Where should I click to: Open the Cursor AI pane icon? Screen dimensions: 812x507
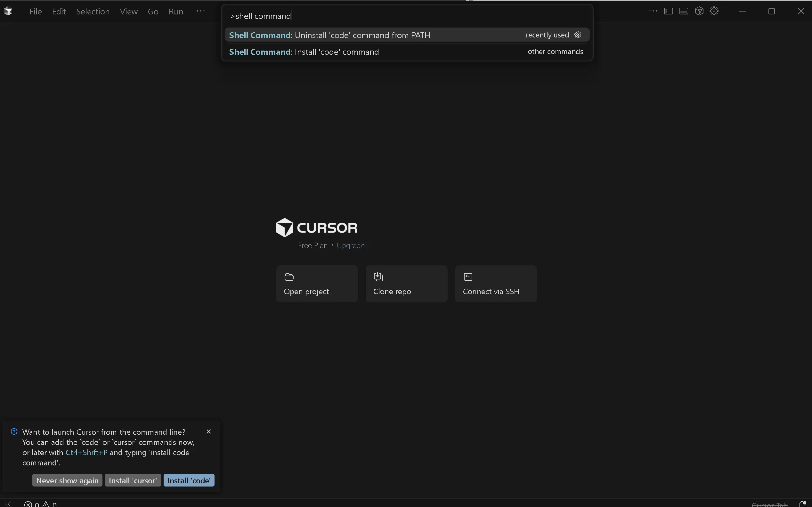point(699,12)
